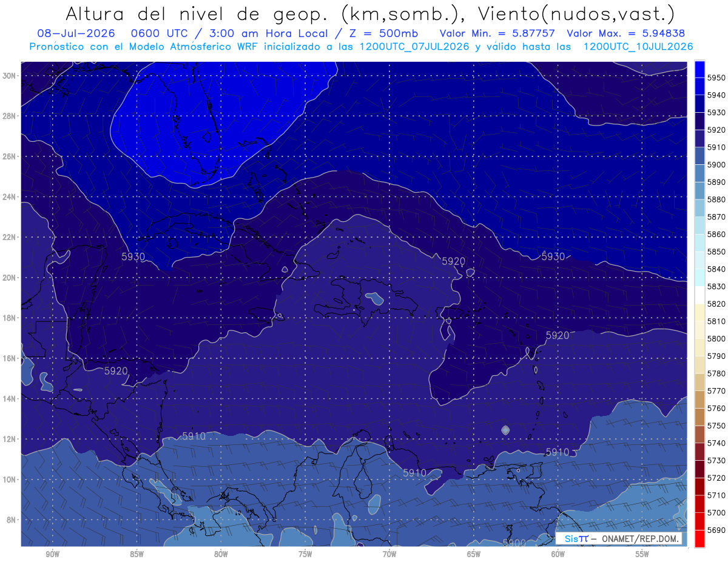Click the legend swatch between 5810 and 5820

pos(699,313)
